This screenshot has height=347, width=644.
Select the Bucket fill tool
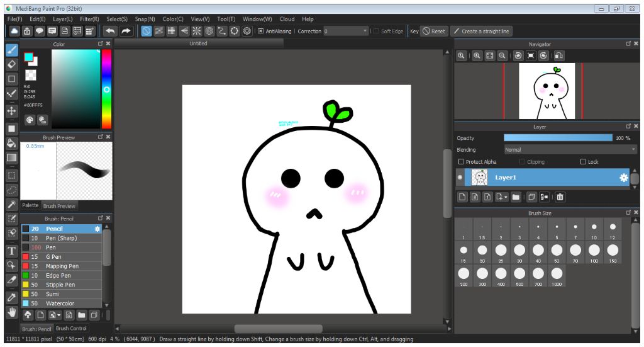11,143
